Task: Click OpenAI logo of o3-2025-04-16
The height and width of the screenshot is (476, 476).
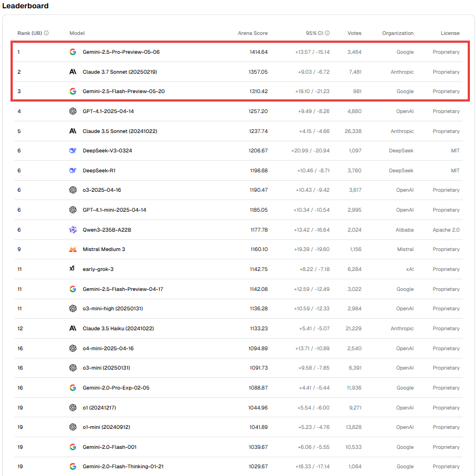Action: pyautogui.click(x=73, y=190)
